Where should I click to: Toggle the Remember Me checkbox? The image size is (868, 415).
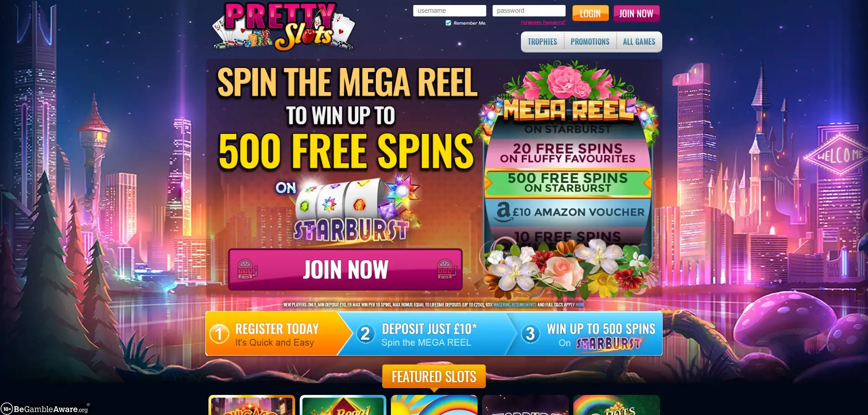448,23
